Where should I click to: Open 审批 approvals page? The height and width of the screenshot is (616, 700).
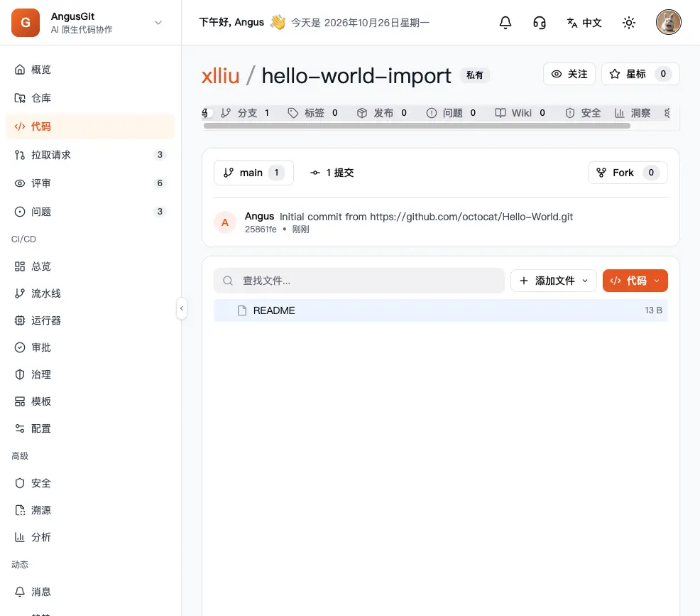[x=90, y=347]
